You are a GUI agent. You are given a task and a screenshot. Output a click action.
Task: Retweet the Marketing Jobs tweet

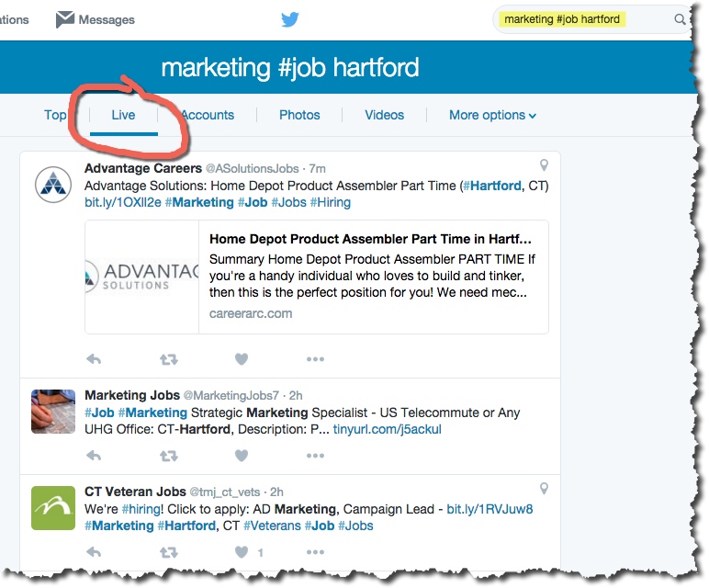tap(169, 456)
